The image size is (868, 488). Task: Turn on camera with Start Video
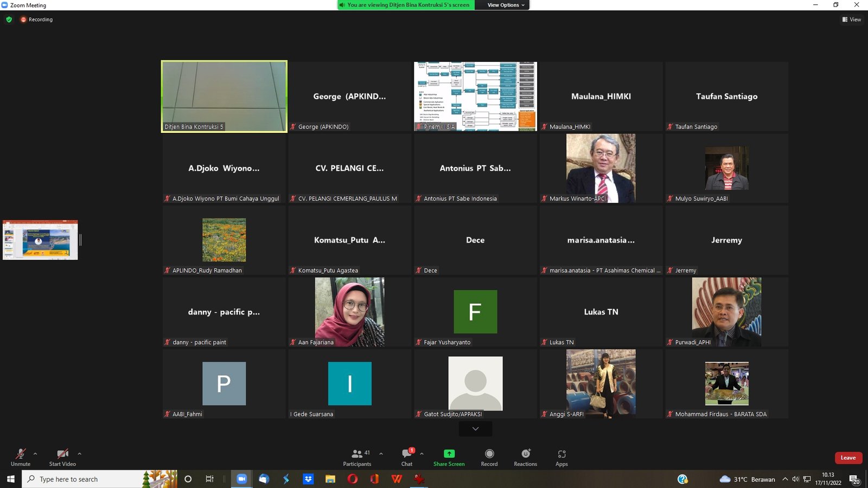[62, 458]
